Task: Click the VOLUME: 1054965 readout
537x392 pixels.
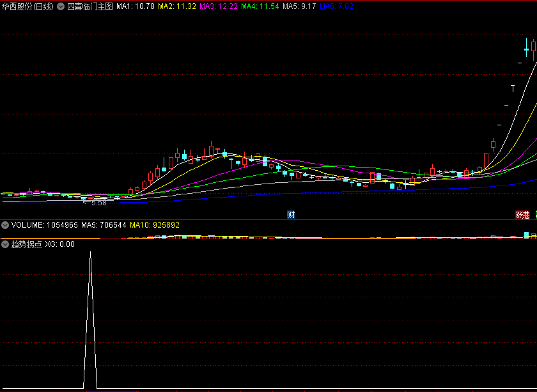Action: tap(45, 225)
